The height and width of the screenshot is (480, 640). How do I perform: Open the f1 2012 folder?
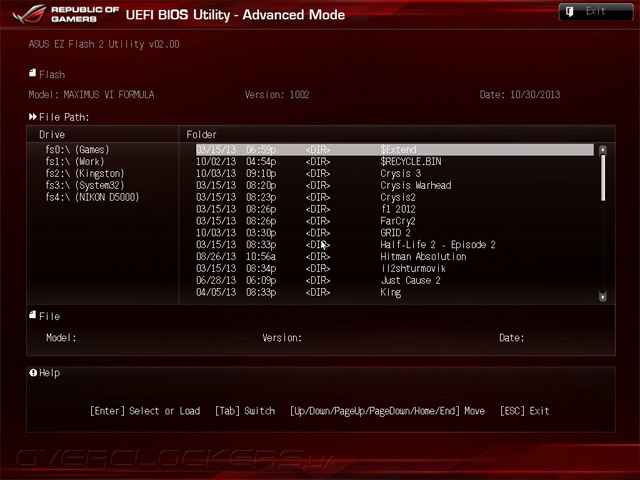click(395, 209)
